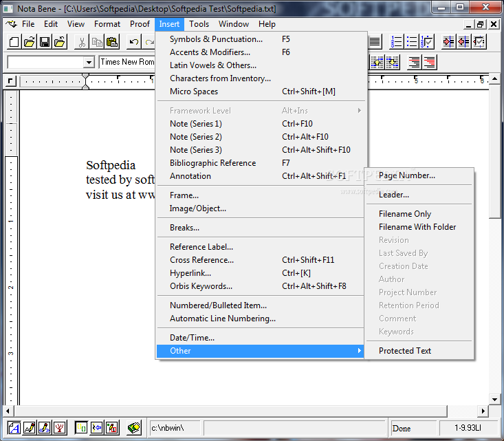Click the Copy pages icon

pos(97,42)
